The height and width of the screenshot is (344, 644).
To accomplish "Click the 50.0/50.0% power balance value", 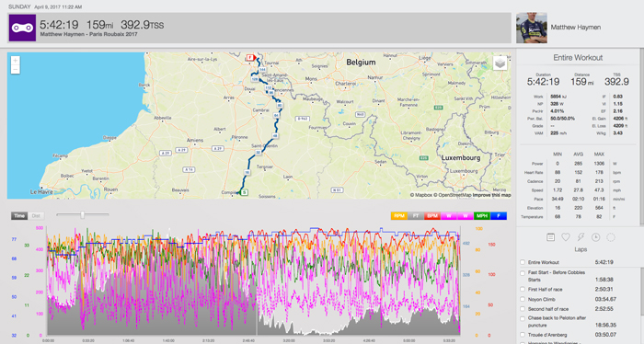I will coord(562,119).
